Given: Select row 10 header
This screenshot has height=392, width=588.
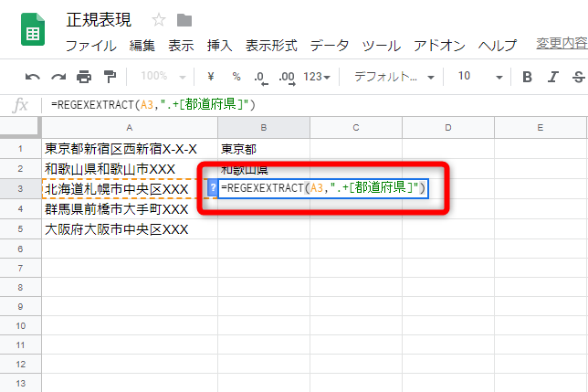Looking at the screenshot, I should (x=21, y=325).
